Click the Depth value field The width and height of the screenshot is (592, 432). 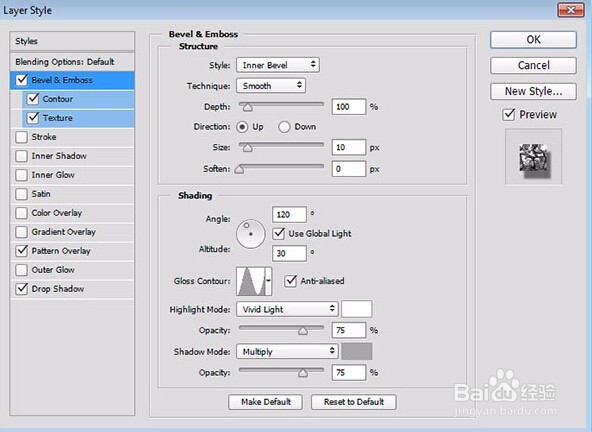point(349,107)
